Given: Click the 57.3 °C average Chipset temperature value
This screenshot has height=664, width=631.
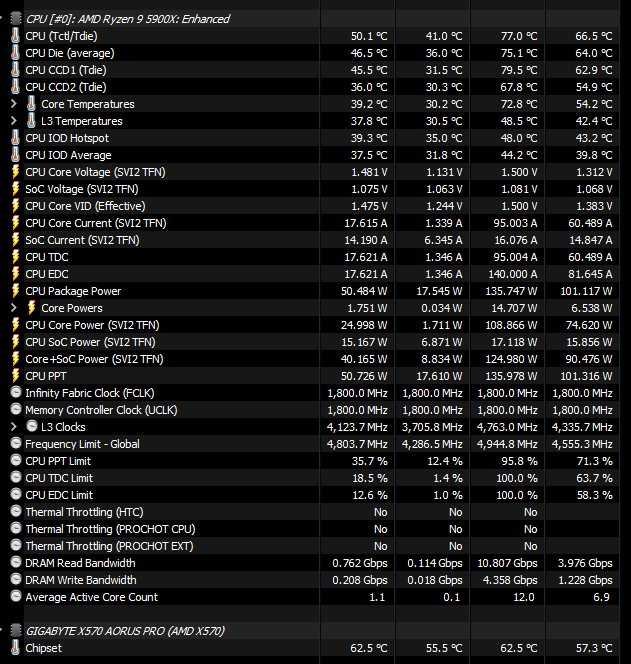Looking at the screenshot, I should tap(594, 648).
